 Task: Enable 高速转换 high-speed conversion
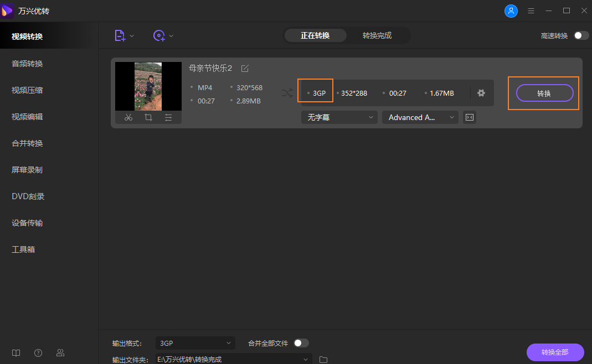[x=580, y=34]
